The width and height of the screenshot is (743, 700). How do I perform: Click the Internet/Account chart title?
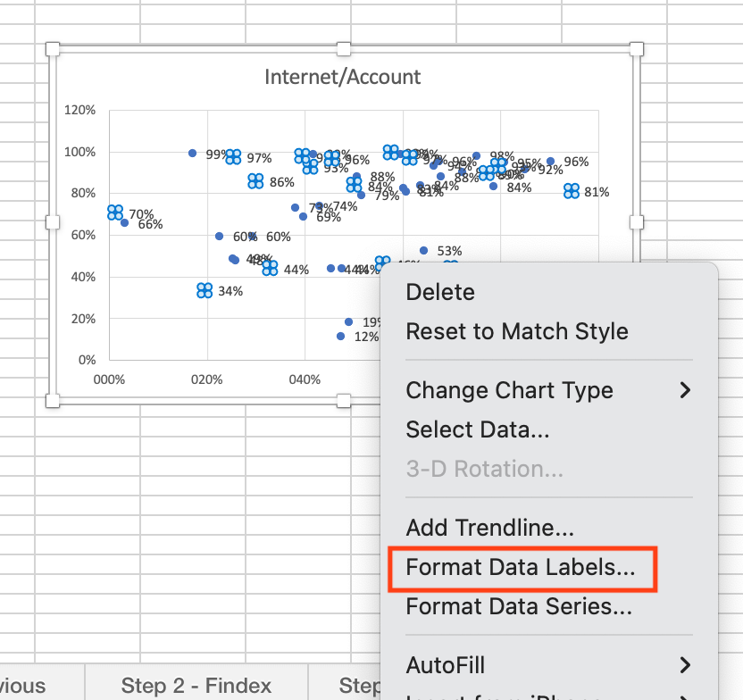[x=343, y=77]
